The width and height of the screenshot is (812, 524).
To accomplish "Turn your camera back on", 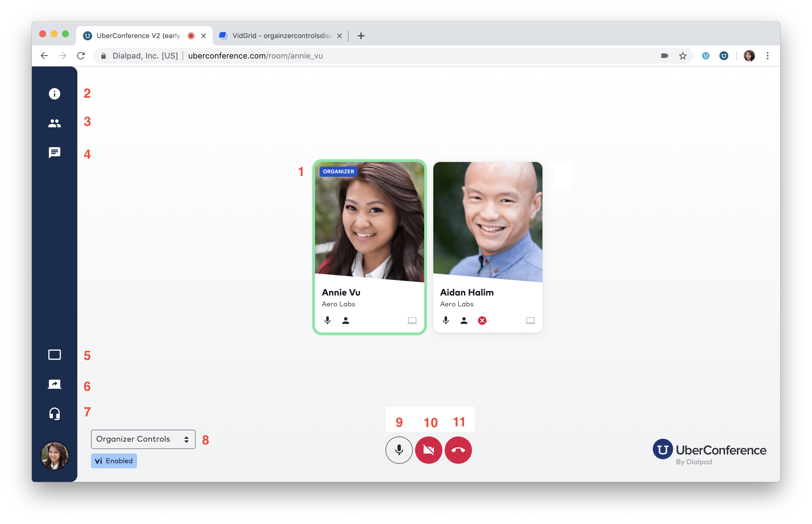I will pos(429,450).
